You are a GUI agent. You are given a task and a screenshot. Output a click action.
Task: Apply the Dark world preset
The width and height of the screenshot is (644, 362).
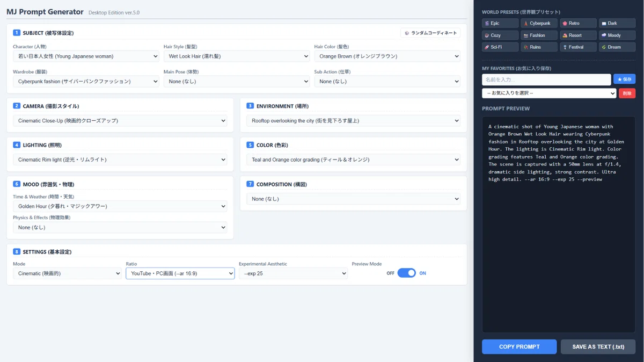click(x=617, y=23)
